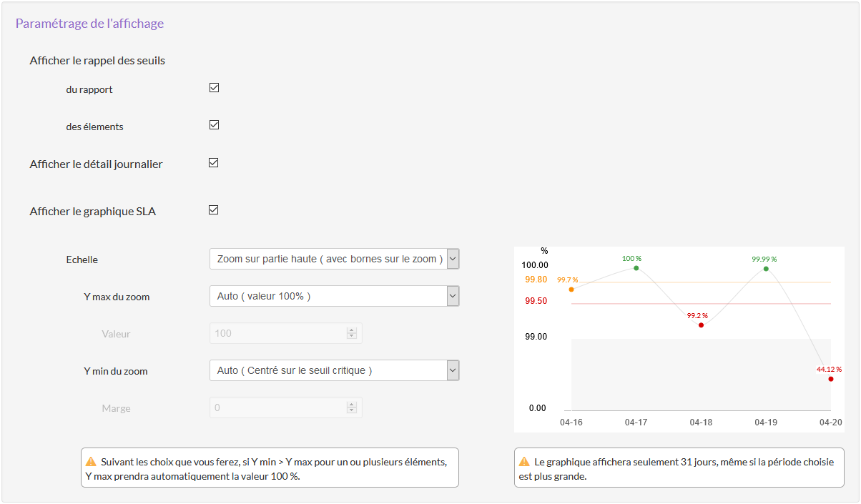Image resolution: width=861 pixels, height=504 pixels.
Task: Click the orange 99.7 % data point
Action: [571, 290]
